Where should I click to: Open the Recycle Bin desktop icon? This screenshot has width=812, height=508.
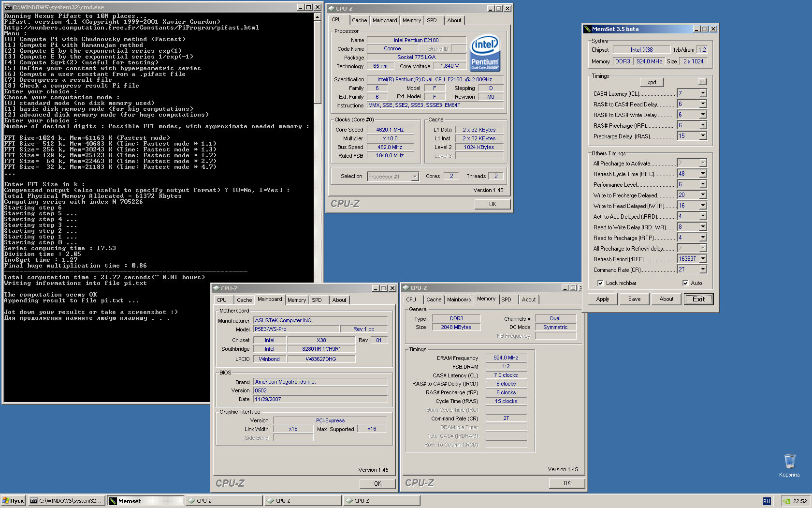coord(789,465)
